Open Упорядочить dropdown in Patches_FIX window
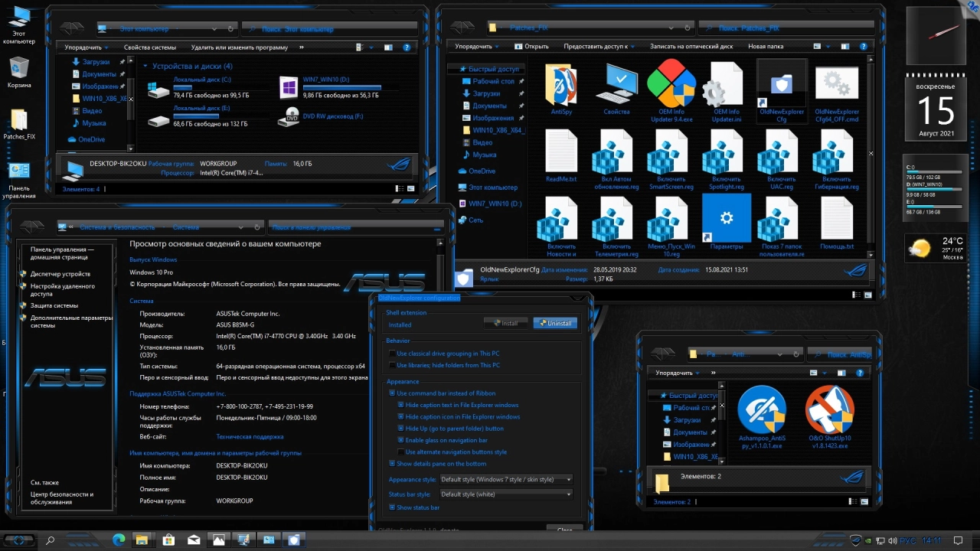Screen dimensions: 980x551 coord(476,46)
